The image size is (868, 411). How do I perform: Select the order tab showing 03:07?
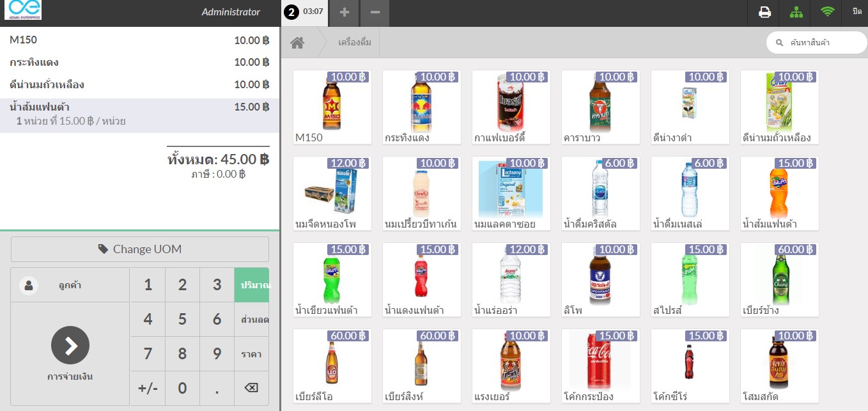click(x=304, y=13)
